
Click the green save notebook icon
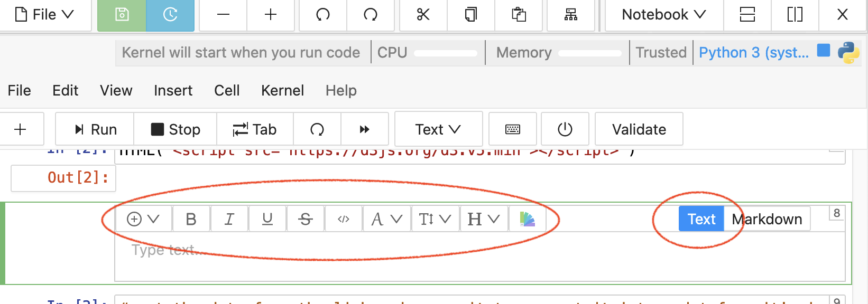[122, 15]
